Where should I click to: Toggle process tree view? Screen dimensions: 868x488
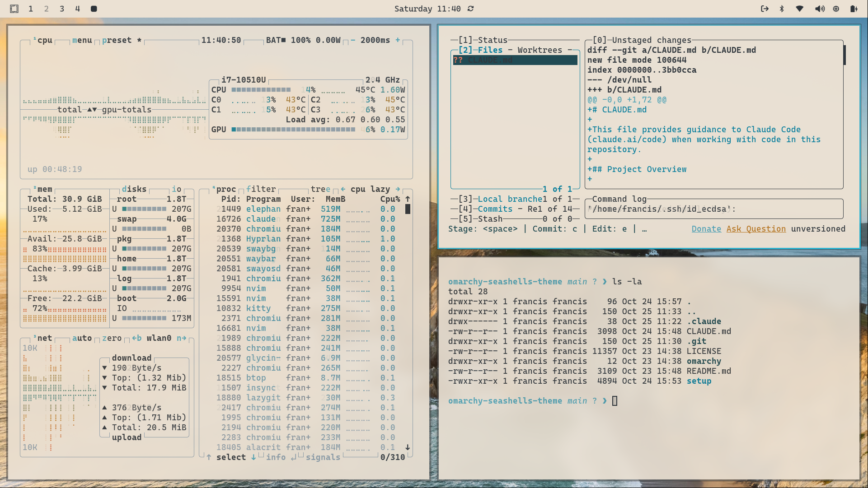coord(320,189)
